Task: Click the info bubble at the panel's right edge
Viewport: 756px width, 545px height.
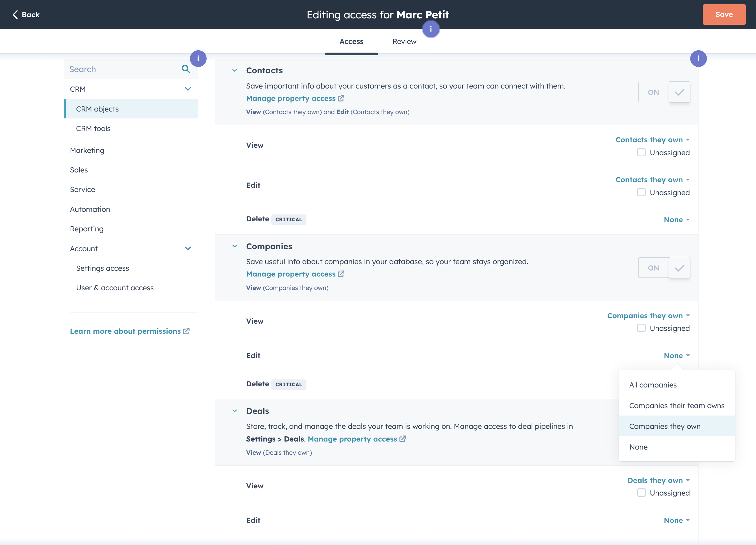Action: pyautogui.click(x=698, y=59)
